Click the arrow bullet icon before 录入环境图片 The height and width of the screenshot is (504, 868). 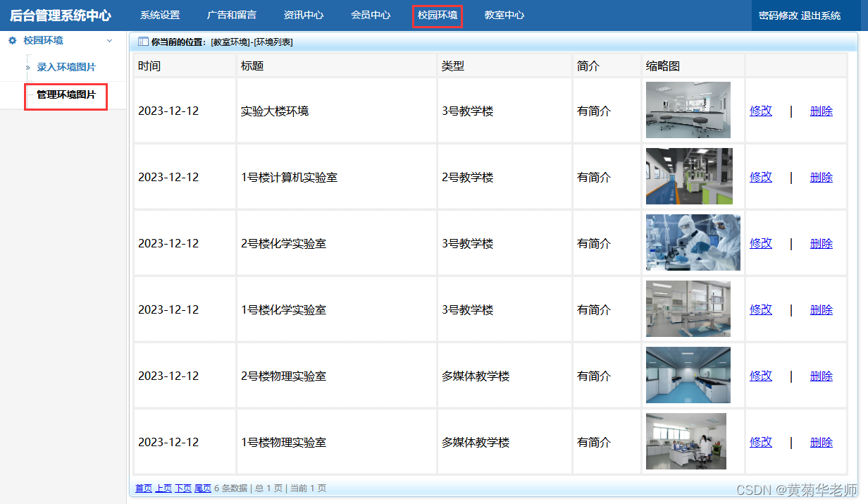pyautogui.click(x=27, y=68)
